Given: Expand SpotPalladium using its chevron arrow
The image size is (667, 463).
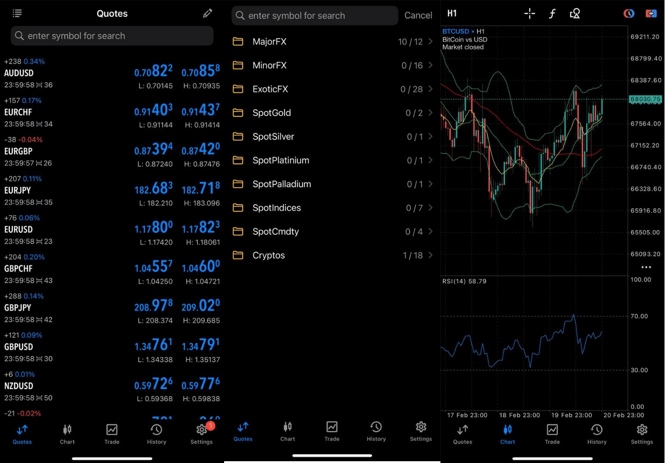Looking at the screenshot, I should (x=430, y=184).
